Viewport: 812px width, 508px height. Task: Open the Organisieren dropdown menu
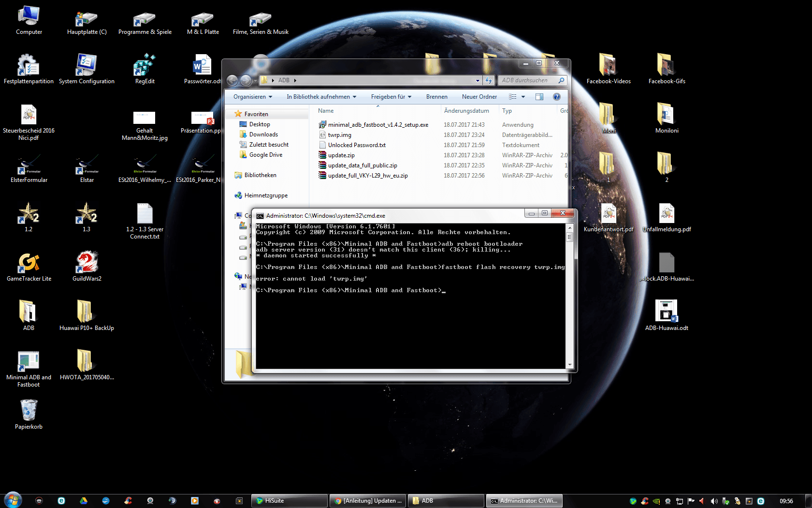coord(252,97)
